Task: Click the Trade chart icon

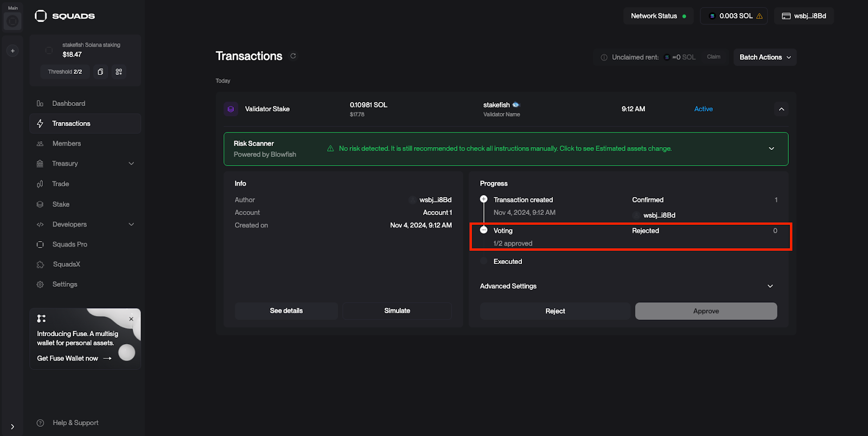Action: coord(40,184)
